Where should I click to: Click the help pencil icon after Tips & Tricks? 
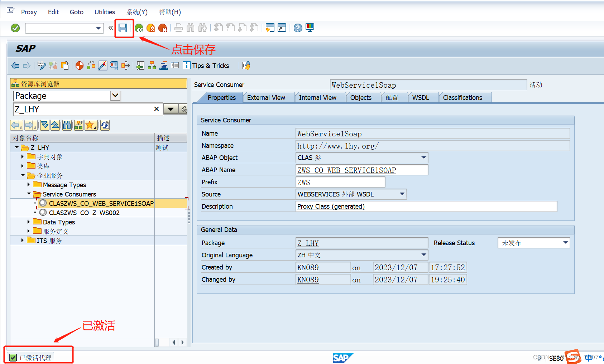click(246, 65)
